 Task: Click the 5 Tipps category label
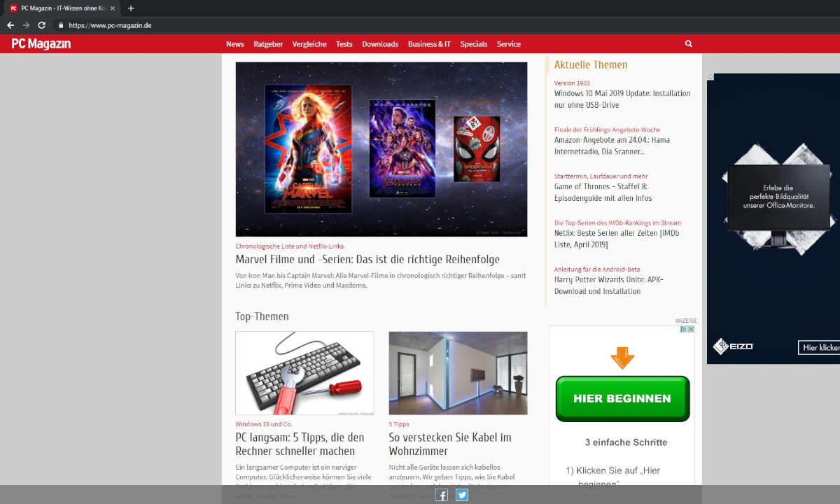click(399, 424)
